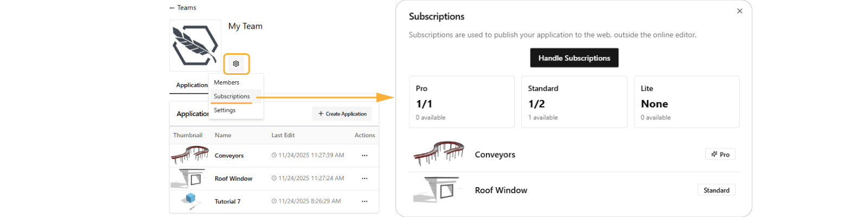868x217 pixels.
Task: Open actions menu for Tutorial 7 row
Action: pyautogui.click(x=365, y=201)
